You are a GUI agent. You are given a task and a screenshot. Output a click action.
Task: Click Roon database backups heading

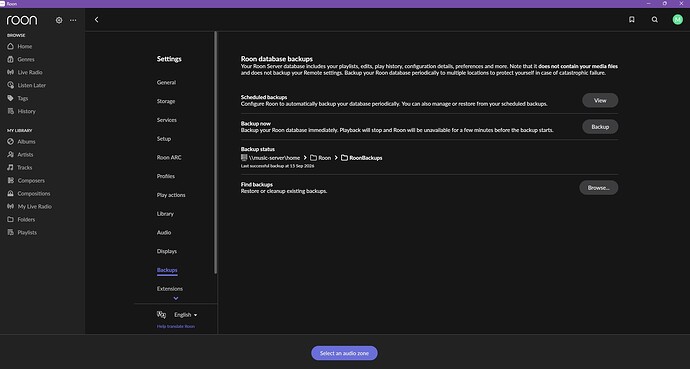point(277,58)
